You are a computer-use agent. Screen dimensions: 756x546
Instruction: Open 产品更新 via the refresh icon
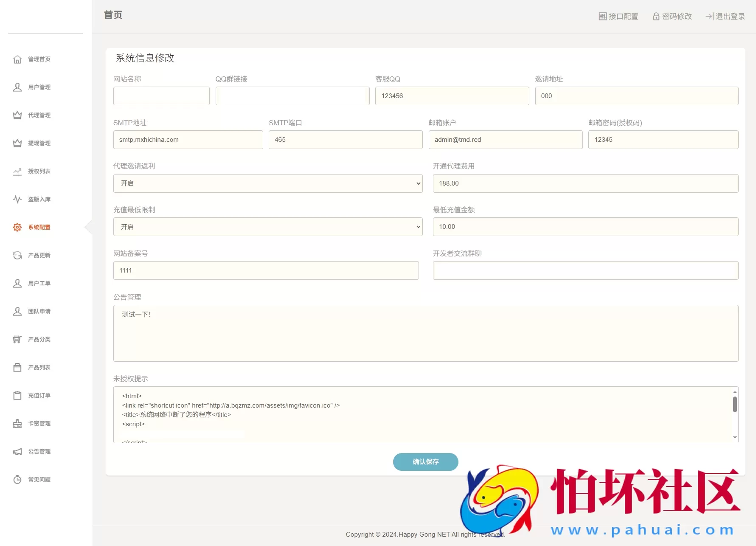coord(17,255)
